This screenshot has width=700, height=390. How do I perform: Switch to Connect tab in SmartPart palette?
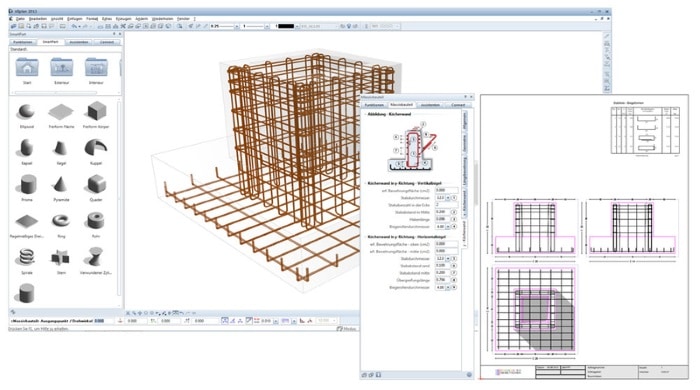pos(107,42)
